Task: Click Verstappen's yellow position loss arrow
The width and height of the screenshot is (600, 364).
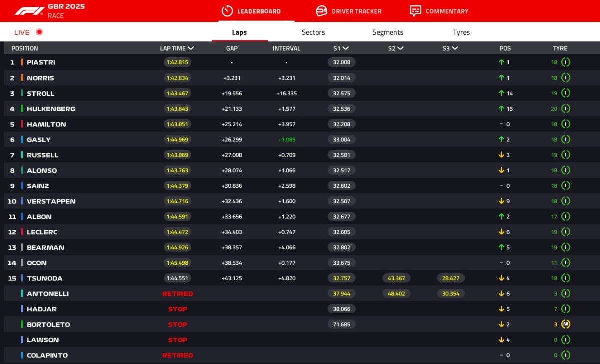Action: click(x=501, y=201)
